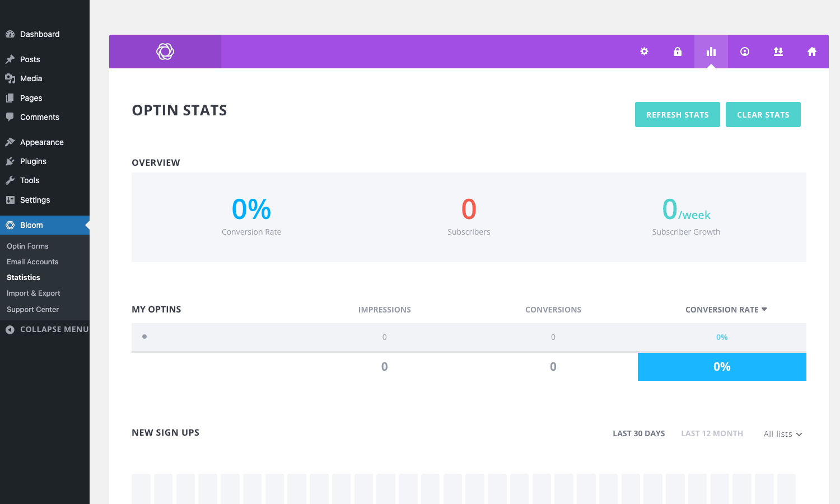
Task: Go to Optin Forms submenu
Action: [27, 246]
